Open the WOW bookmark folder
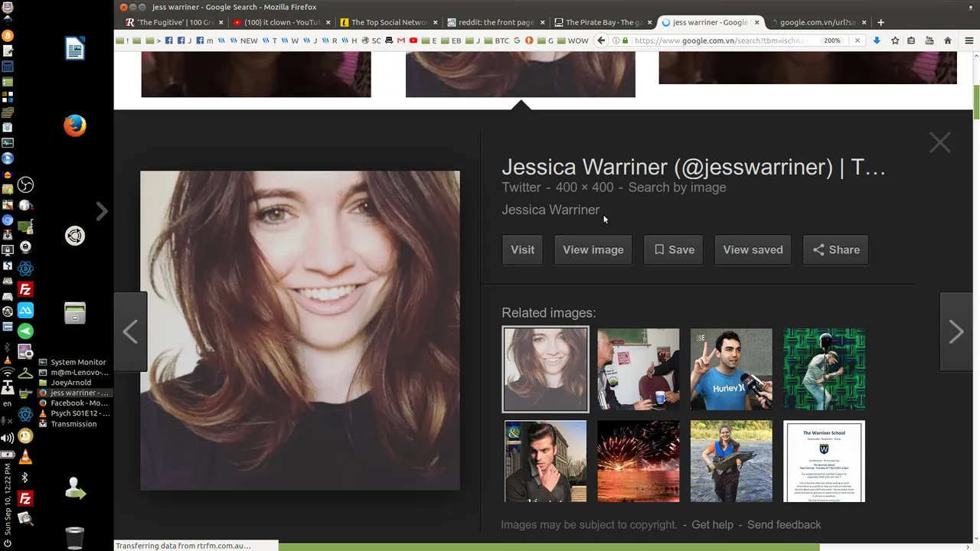Screen dimensions: 980x551 point(573,41)
